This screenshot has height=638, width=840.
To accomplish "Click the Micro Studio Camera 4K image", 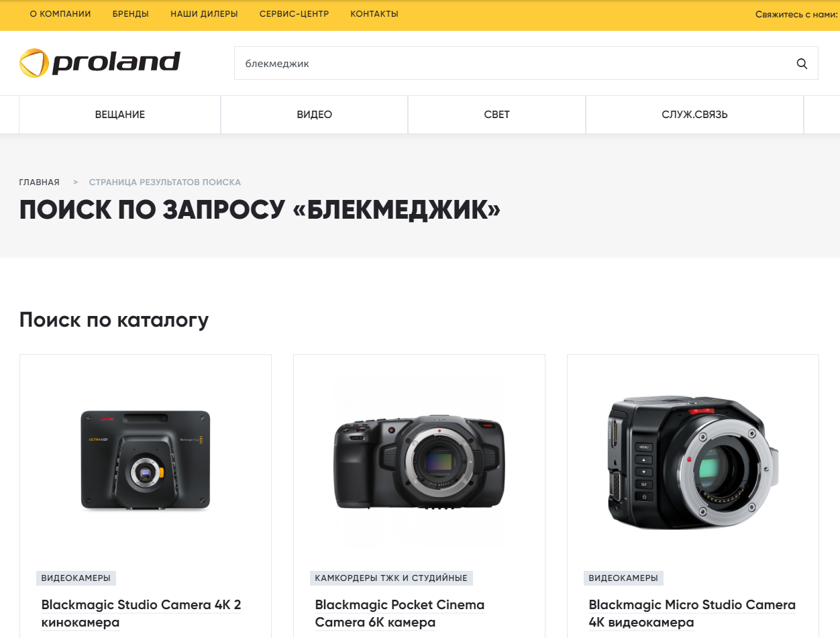I will point(693,463).
